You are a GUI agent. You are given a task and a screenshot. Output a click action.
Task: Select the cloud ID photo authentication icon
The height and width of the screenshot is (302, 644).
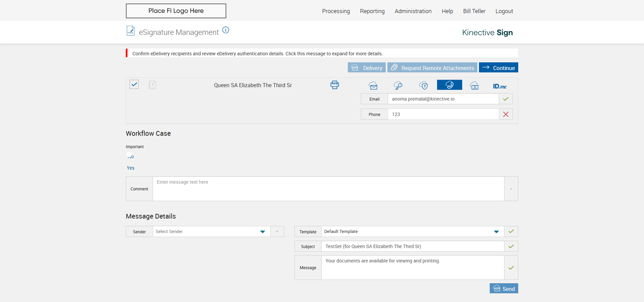474,86
